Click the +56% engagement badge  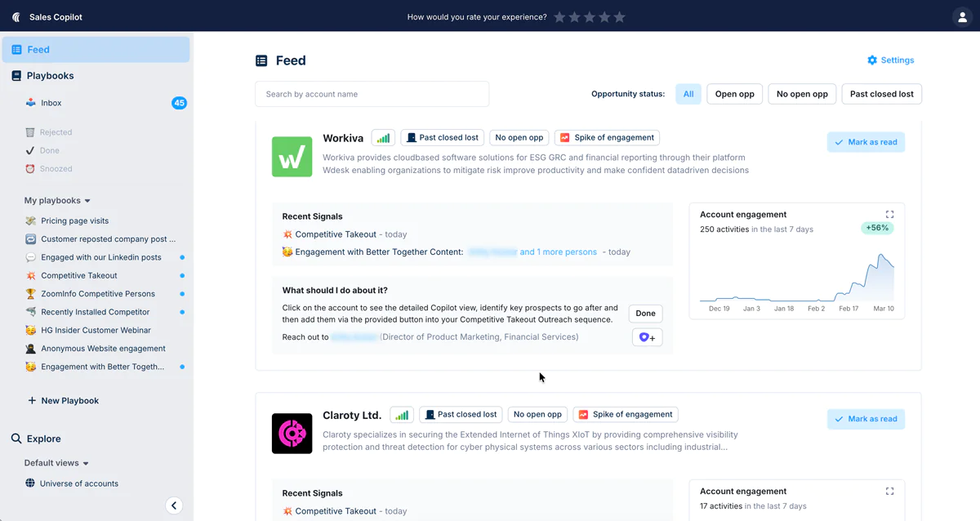point(877,228)
